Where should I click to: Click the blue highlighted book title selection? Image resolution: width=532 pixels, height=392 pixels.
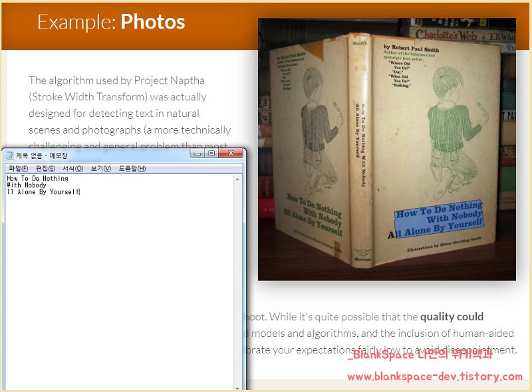[x=439, y=219]
